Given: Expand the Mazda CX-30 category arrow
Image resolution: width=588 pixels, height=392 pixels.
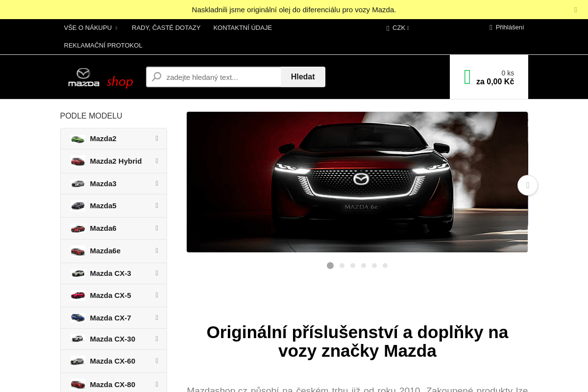Looking at the screenshot, I should point(157,339).
